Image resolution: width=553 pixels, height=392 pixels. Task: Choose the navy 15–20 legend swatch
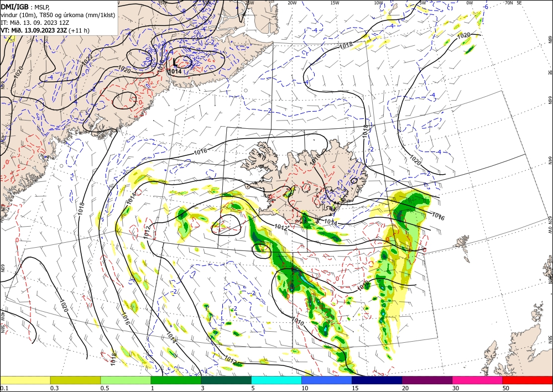pyautogui.click(x=377, y=380)
